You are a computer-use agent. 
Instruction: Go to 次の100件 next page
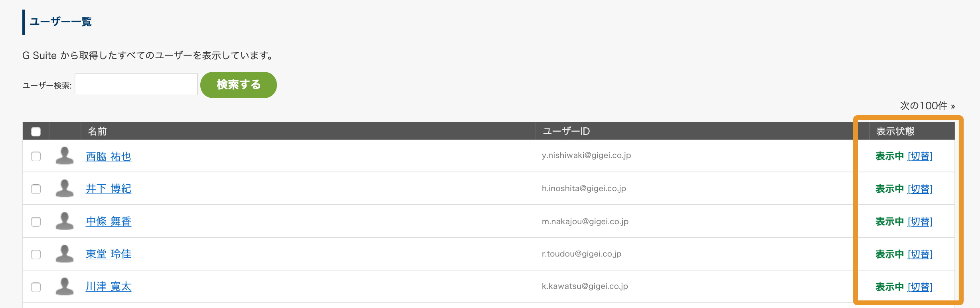coord(927,106)
